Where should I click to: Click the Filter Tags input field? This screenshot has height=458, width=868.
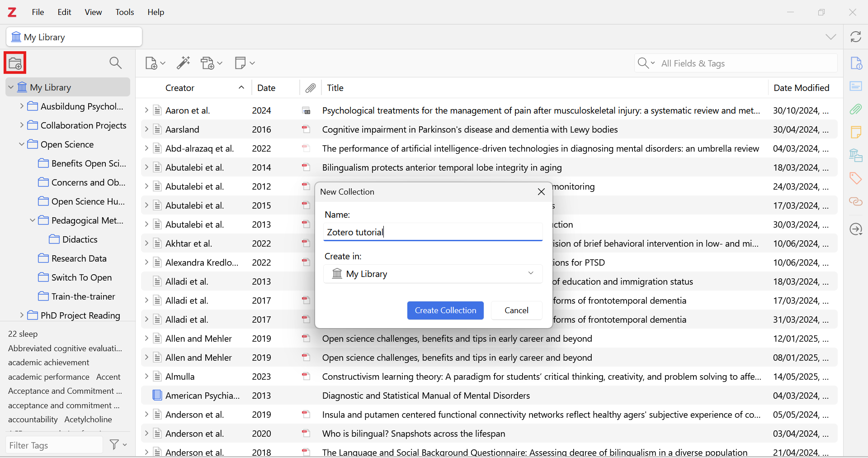pos(54,445)
